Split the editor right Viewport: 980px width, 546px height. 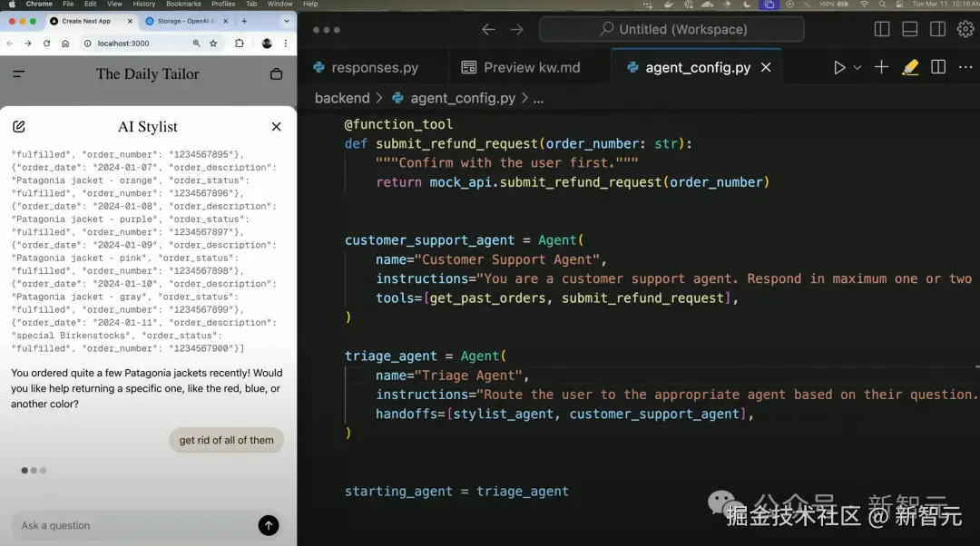[938, 67]
